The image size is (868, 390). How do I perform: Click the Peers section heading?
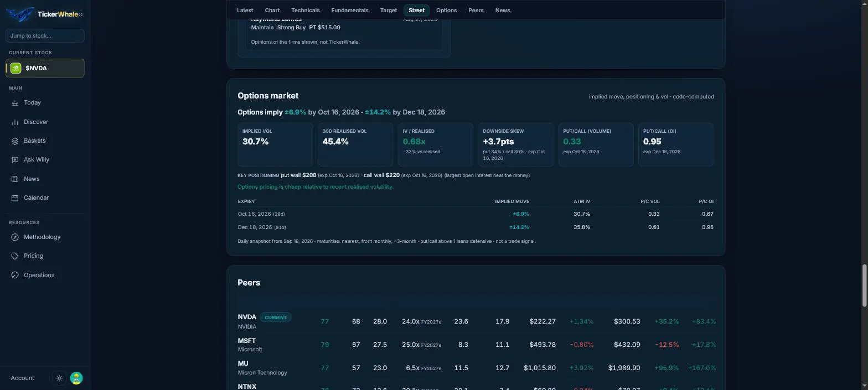[249, 283]
